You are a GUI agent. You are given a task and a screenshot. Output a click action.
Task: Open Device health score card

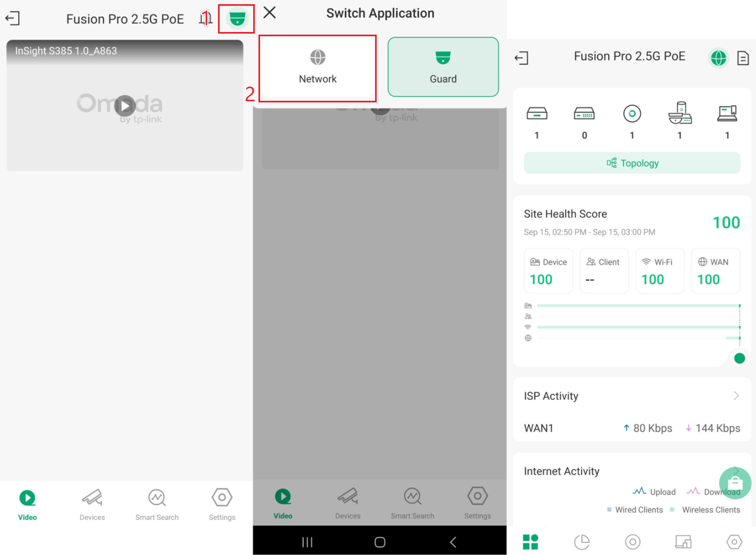548,271
